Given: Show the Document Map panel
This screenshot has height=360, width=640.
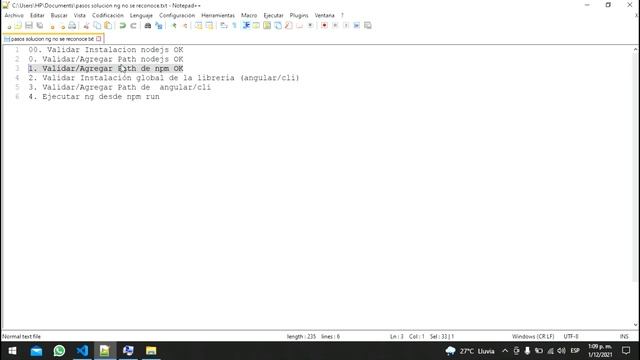Looking at the screenshot, I should [267, 26].
